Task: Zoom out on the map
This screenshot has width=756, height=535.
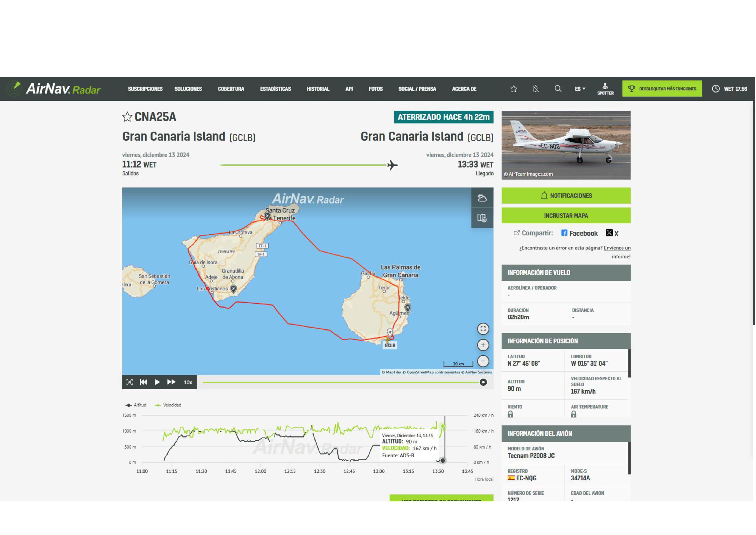Action: pos(483,361)
